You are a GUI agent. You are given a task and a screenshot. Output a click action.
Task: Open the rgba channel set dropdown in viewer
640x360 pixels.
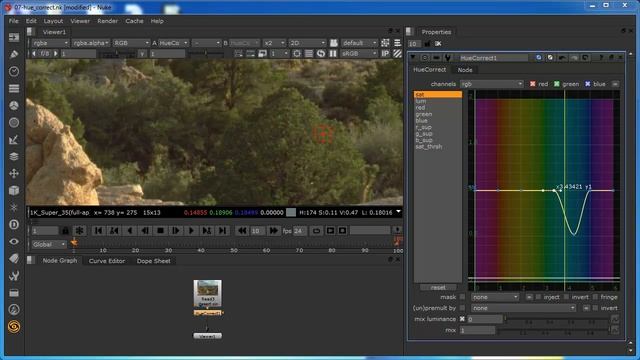(x=50, y=43)
